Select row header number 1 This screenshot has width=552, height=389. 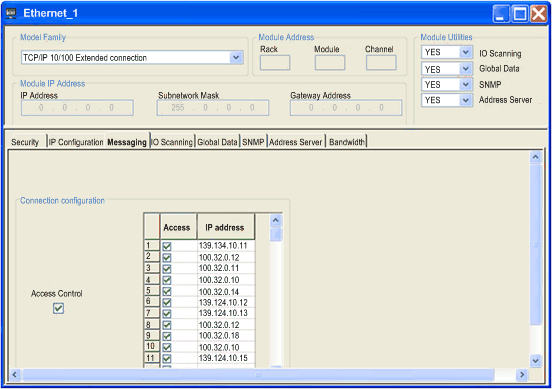[152, 245]
